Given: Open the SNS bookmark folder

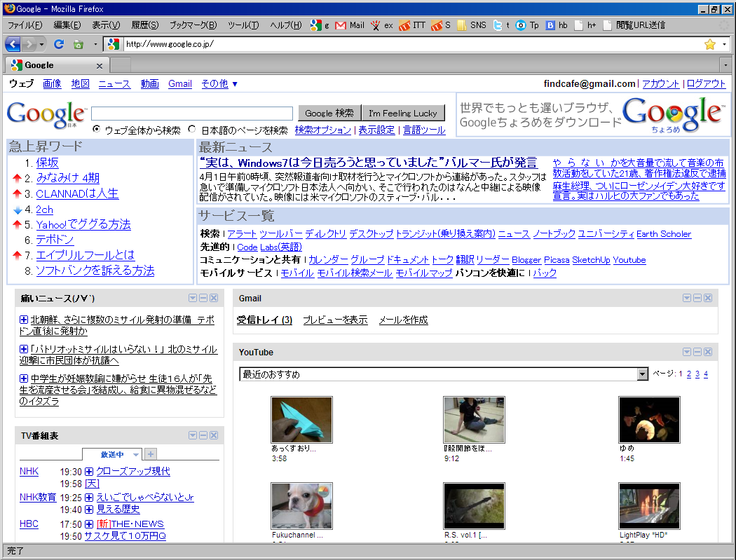Looking at the screenshot, I should [472, 25].
